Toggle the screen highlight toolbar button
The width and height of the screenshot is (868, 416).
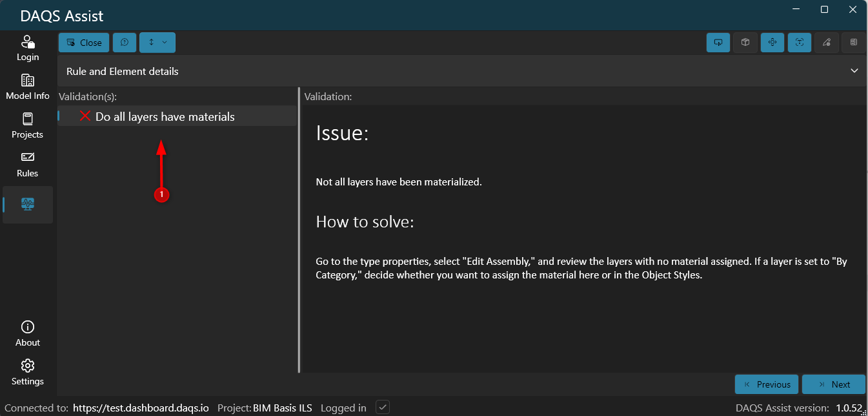point(718,42)
